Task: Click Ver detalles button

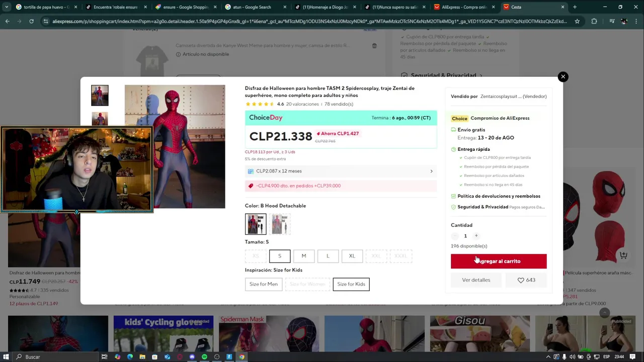Action: 476,280
